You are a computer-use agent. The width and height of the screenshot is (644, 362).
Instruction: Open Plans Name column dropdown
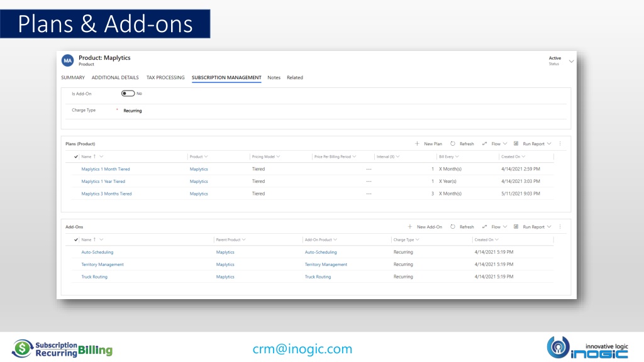click(x=101, y=156)
